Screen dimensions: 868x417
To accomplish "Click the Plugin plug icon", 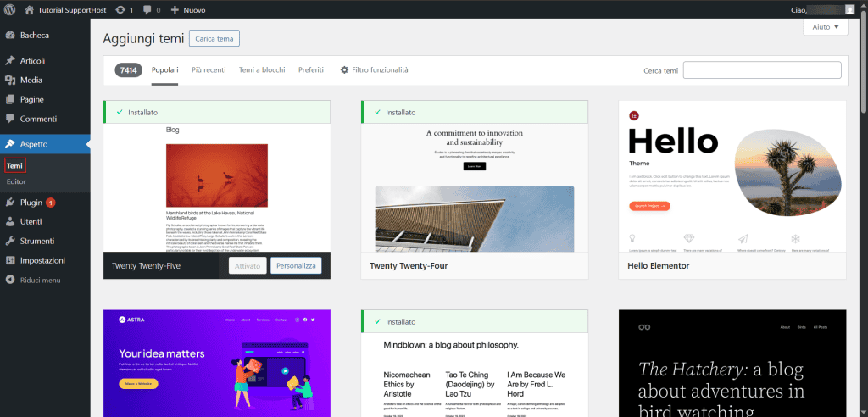I will 10,203.
